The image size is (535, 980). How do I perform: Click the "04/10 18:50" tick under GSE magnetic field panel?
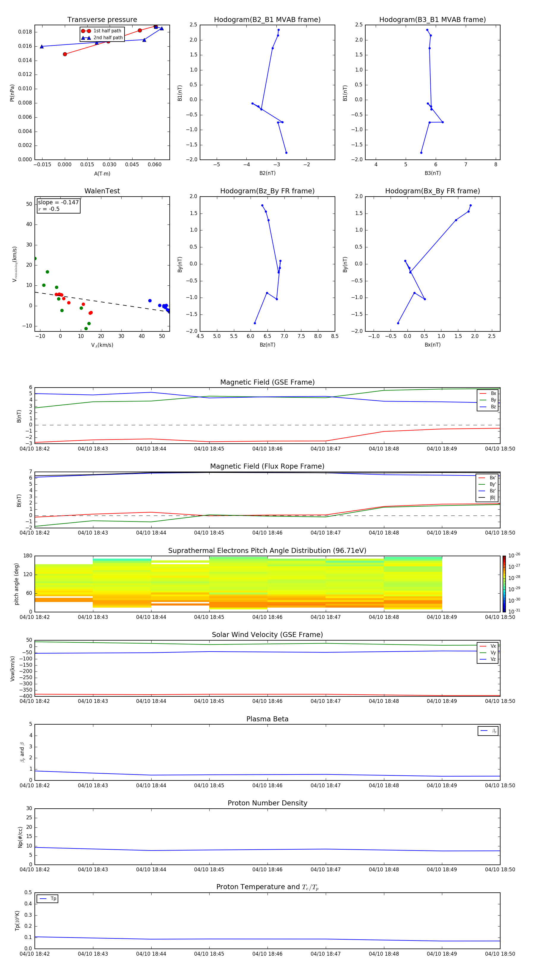(x=500, y=449)
